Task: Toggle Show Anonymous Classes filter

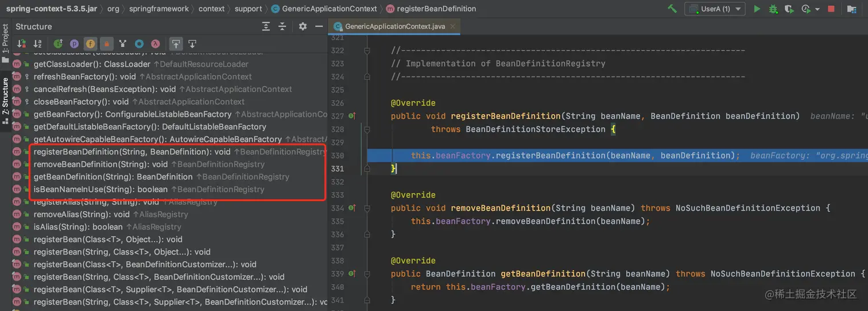Action: tap(139, 44)
